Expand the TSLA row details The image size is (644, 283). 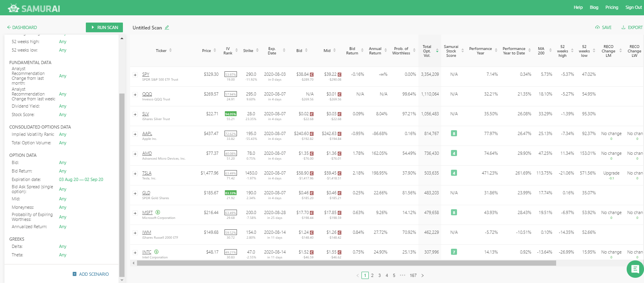[x=135, y=173]
